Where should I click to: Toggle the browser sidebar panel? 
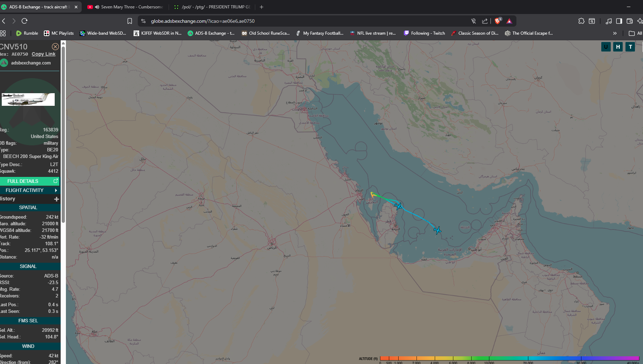pyautogui.click(x=619, y=21)
